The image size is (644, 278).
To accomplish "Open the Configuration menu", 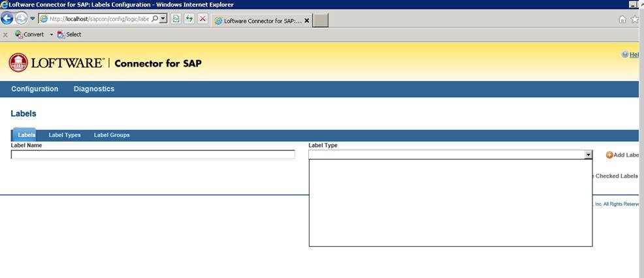I will coord(35,89).
